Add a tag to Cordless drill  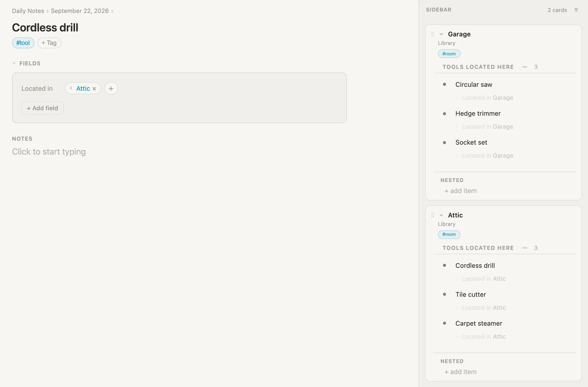(49, 43)
